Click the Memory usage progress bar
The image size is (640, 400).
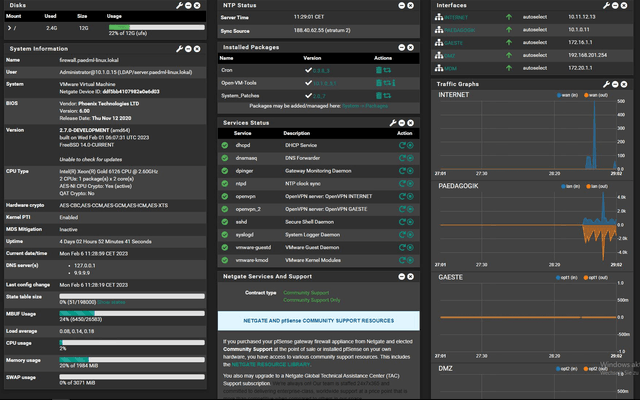click(x=132, y=360)
